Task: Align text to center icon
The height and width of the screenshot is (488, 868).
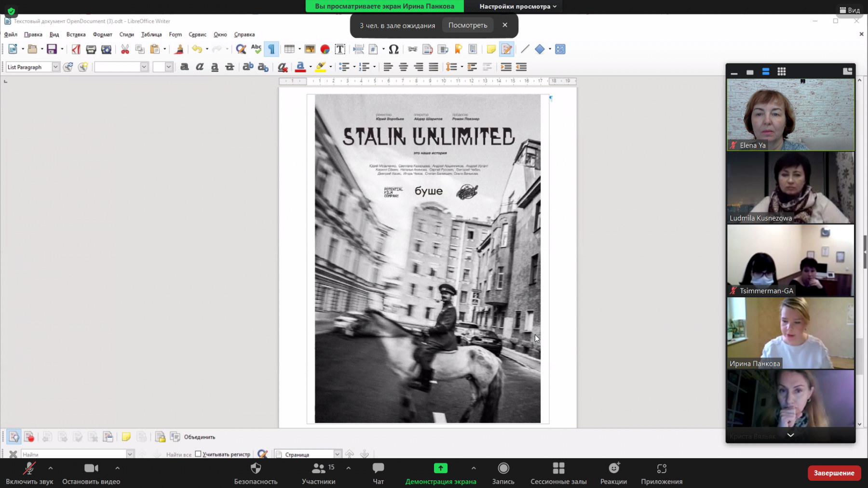Action: [x=403, y=67]
